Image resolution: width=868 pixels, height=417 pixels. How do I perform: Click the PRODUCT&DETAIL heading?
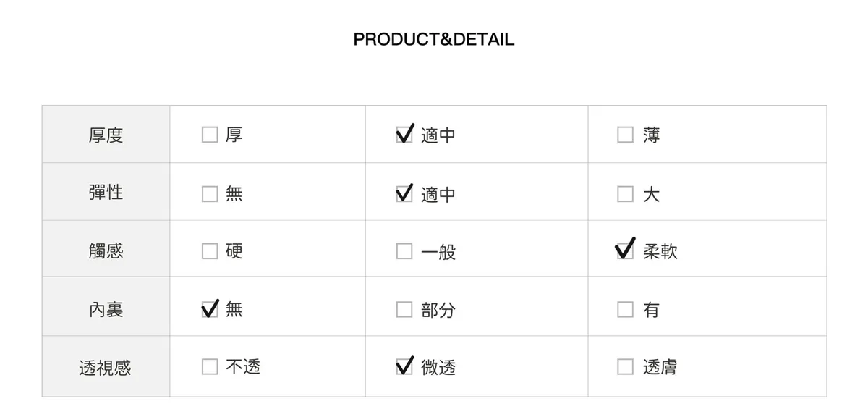(433, 39)
